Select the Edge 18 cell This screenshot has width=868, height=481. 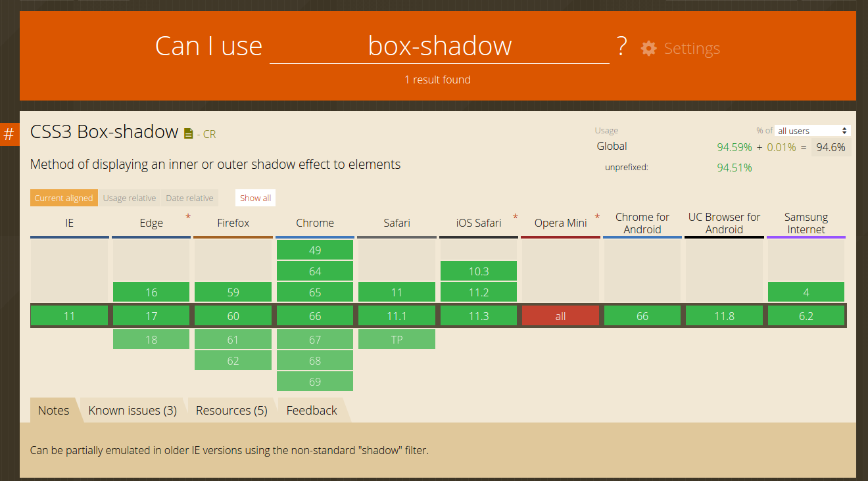point(151,340)
